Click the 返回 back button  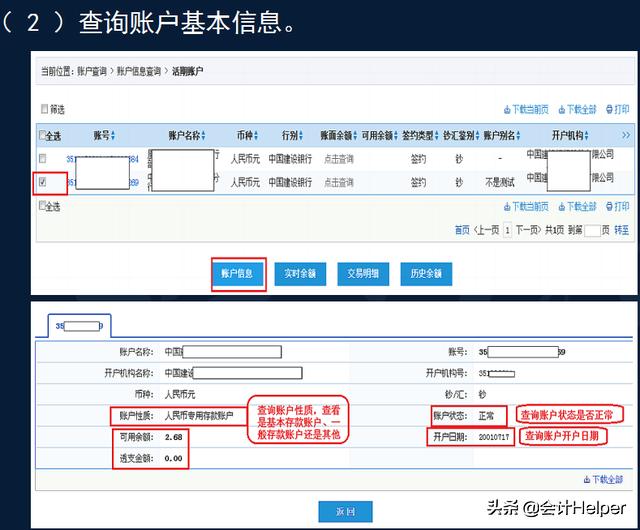[345, 512]
